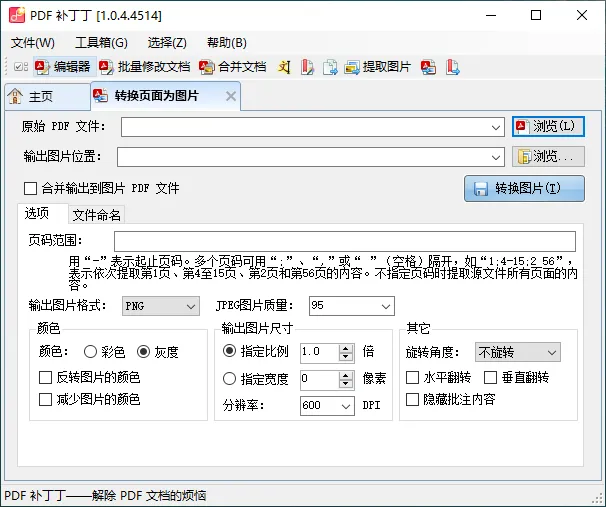Screen dimensions: 606x507
Task: Select the 灰度 color radio button
Action: click(143, 352)
